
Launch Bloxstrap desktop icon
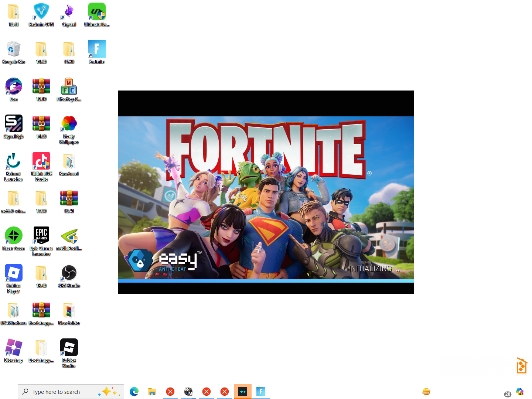tap(14, 351)
